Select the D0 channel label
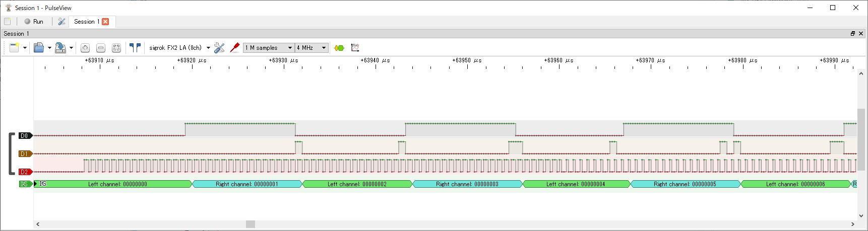The image size is (868, 231). pyautogui.click(x=26, y=136)
